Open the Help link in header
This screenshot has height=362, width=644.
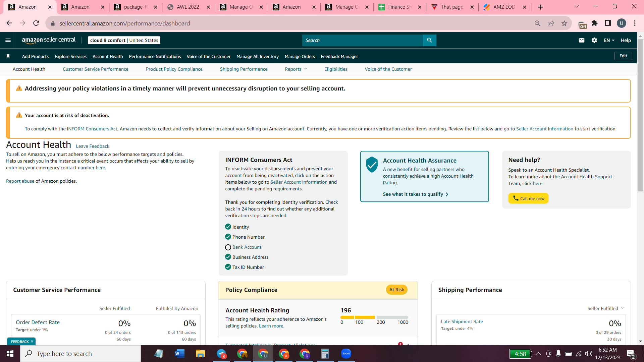626,40
